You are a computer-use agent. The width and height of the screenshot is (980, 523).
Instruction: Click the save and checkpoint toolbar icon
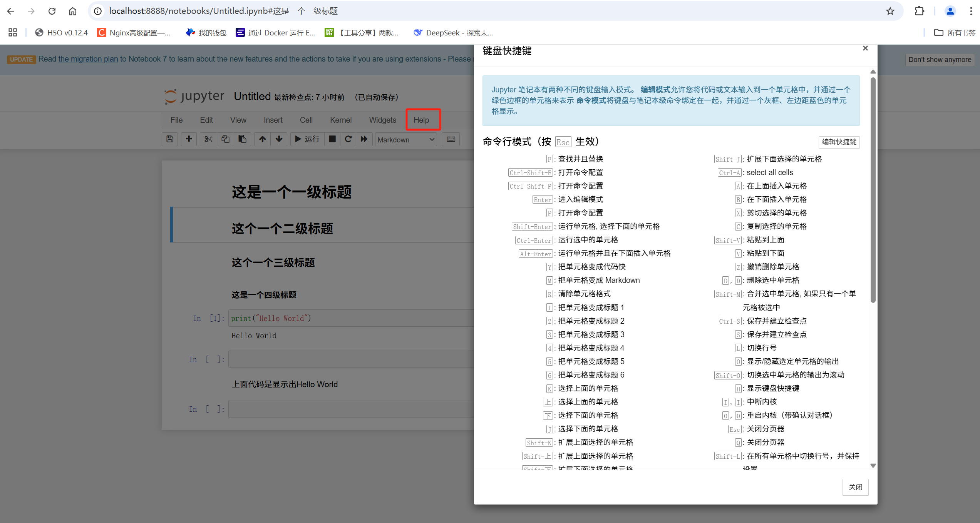170,139
